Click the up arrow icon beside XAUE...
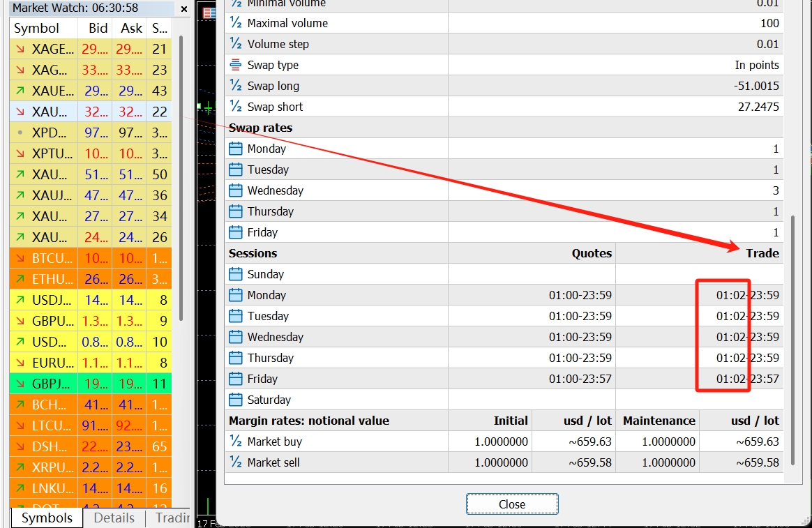 click(20, 91)
